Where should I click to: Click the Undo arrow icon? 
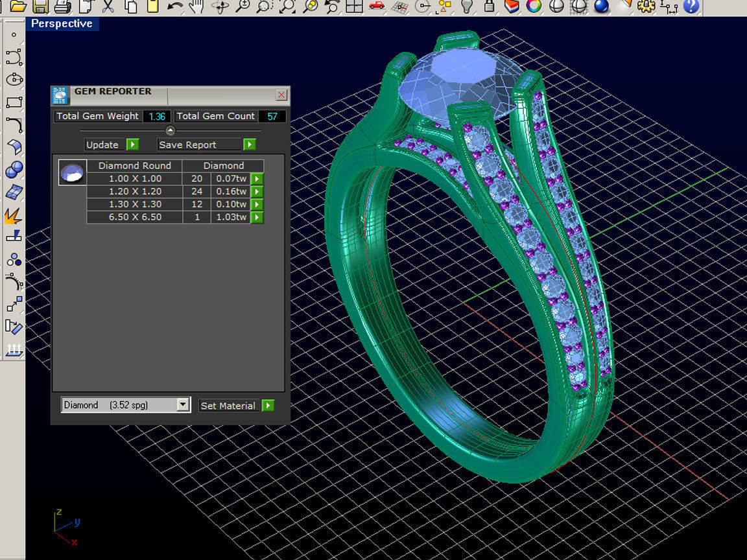pyautogui.click(x=175, y=6)
